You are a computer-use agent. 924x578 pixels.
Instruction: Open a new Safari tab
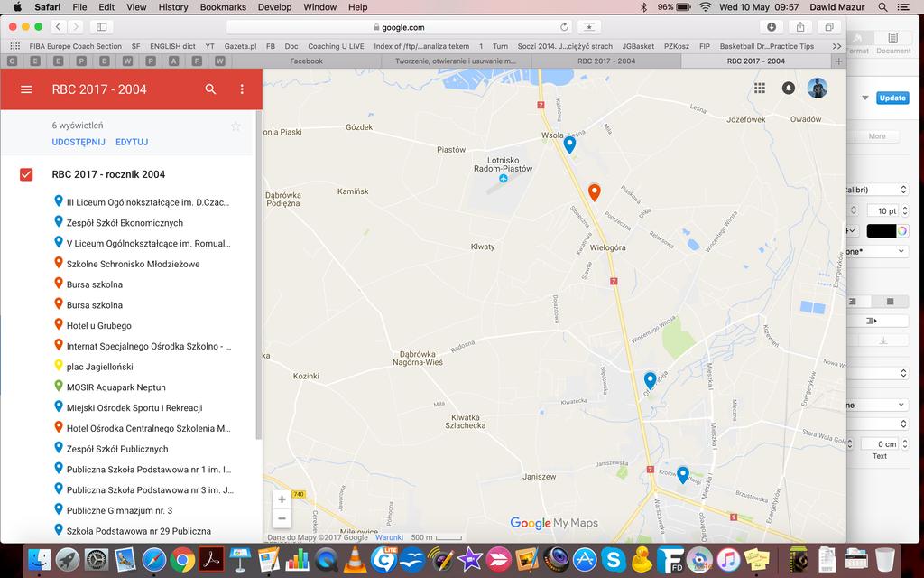(x=838, y=61)
